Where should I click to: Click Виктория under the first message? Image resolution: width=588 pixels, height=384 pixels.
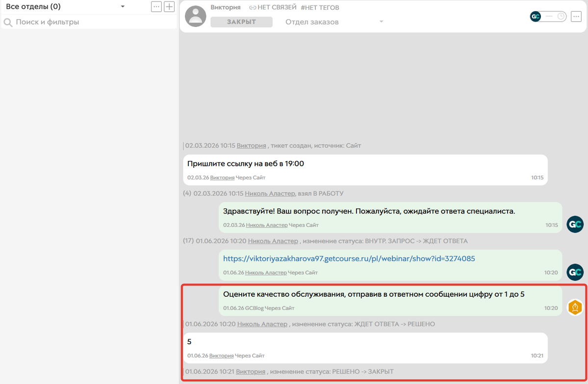[222, 178]
